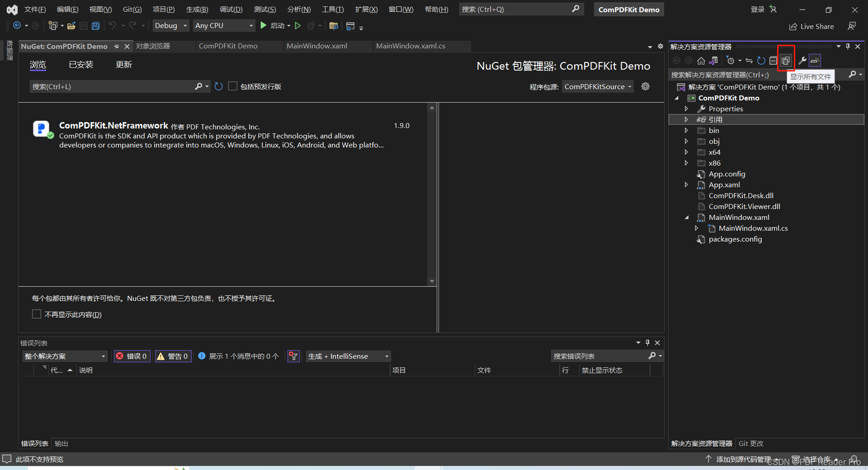Collapse the MainWindow.xaml node

[x=686, y=217]
